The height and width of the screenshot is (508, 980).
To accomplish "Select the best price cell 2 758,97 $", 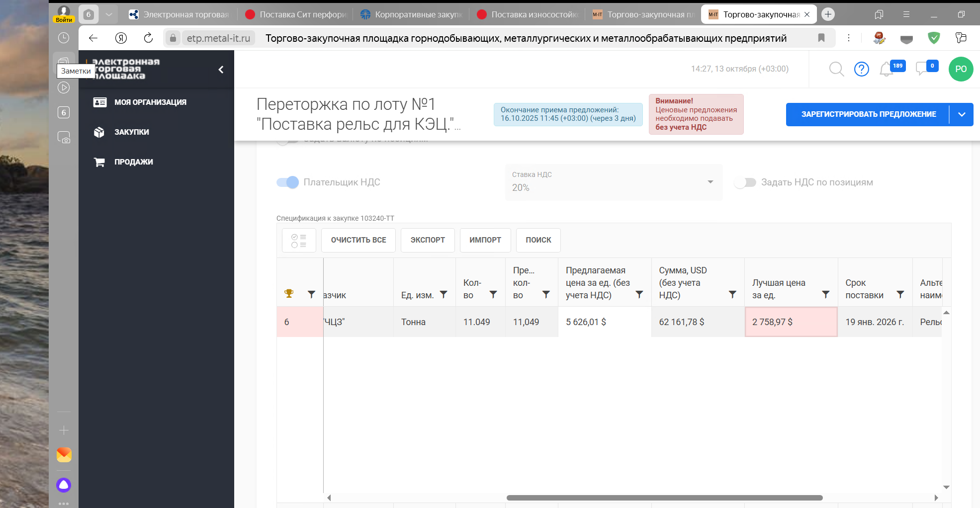I will (x=791, y=322).
